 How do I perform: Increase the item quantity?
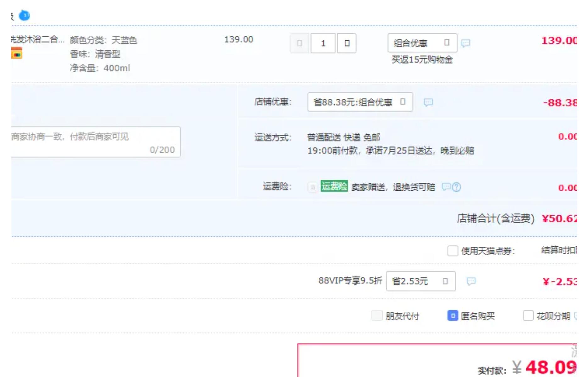click(x=347, y=43)
